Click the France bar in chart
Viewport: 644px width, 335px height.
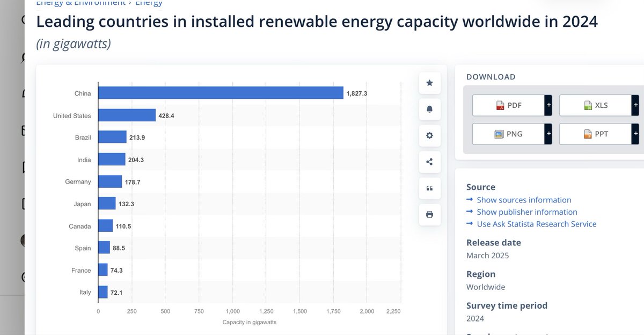pos(103,270)
